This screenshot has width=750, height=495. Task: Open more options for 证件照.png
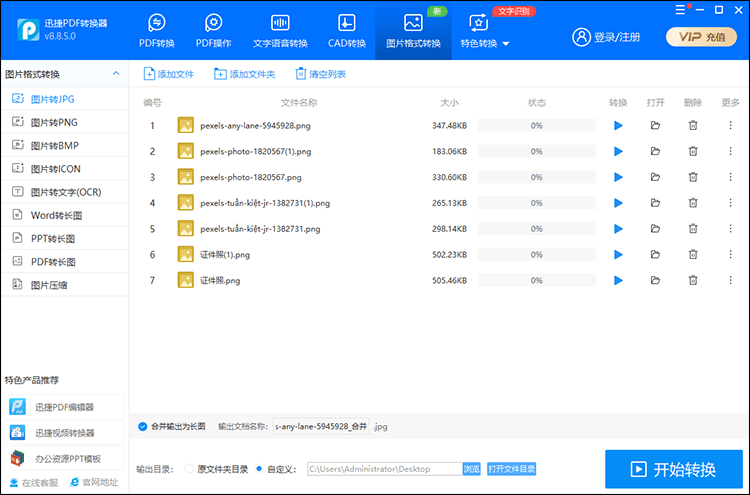(x=730, y=281)
